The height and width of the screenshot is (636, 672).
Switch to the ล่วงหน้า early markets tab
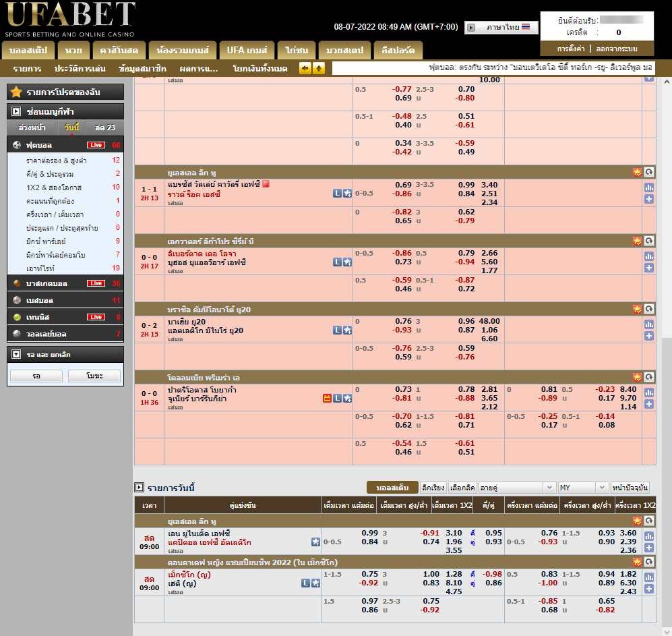[32, 127]
